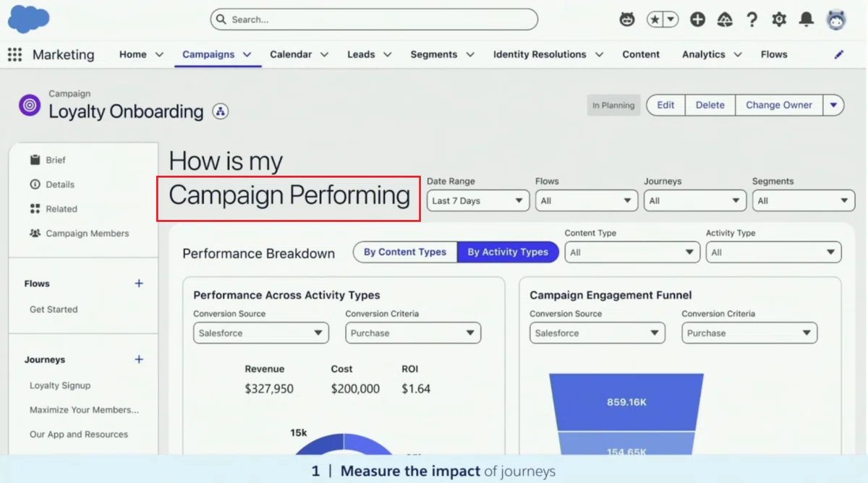Open the Loyalty Signup journey
The width and height of the screenshot is (868, 483).
point(60,385)
